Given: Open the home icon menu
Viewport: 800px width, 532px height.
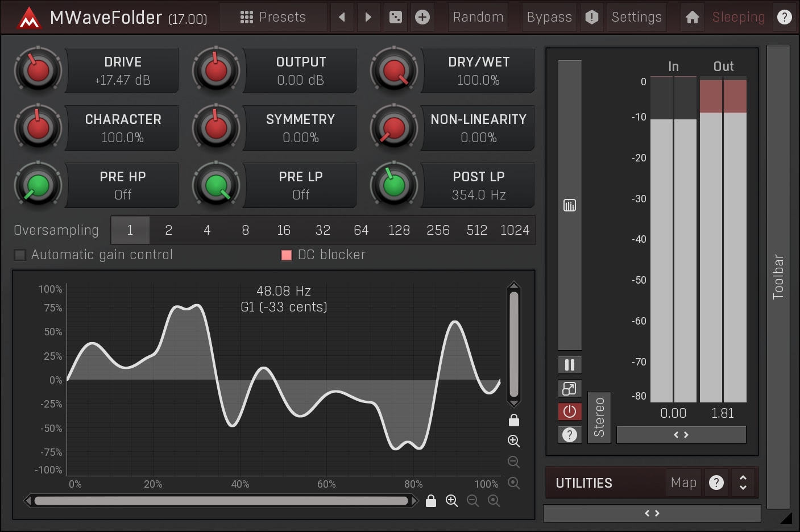Looking at the screenshot, I should pos(692,18).
